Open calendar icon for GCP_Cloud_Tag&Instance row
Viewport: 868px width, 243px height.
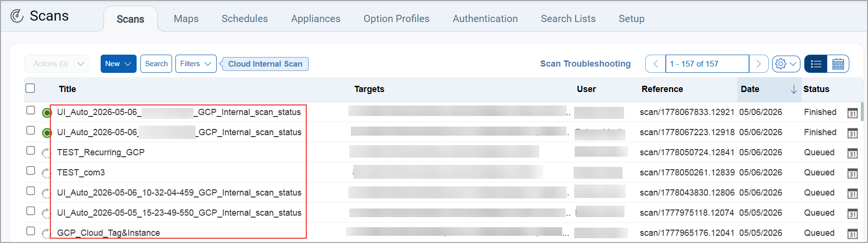pos(852,234)
